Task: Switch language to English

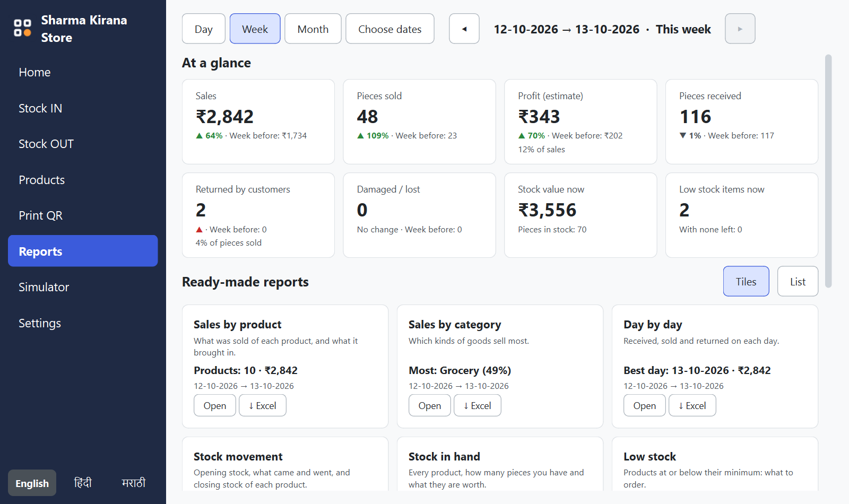Action: 32,483
